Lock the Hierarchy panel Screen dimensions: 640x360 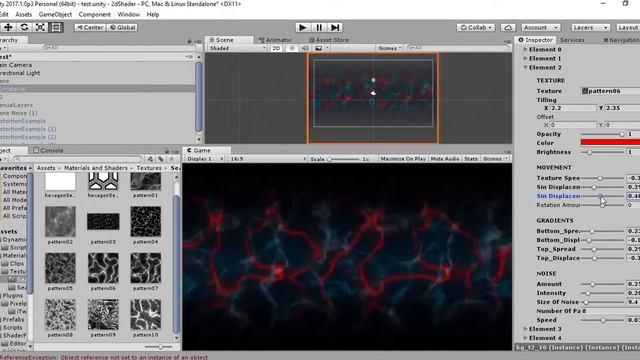pos(189,40)
